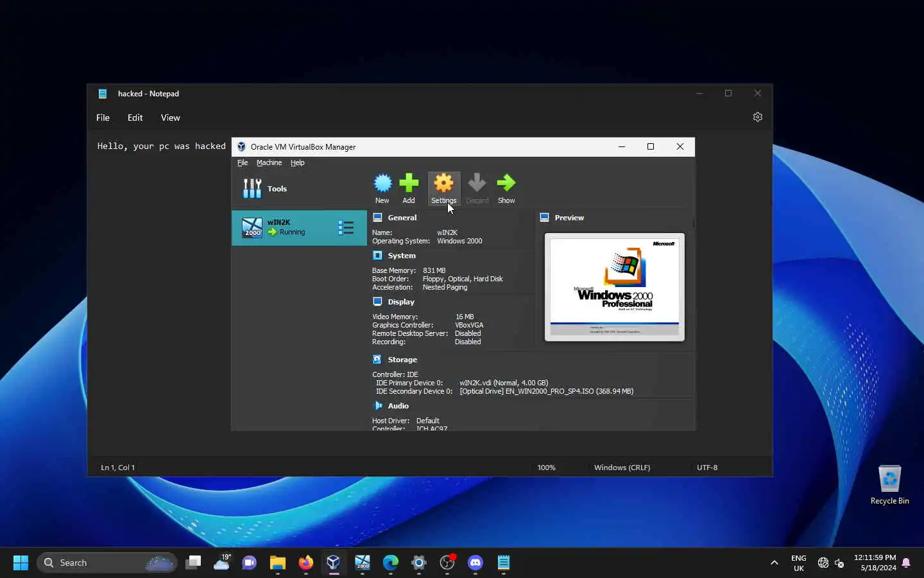This screenshot has height=578, width=924.
Task: Open the notifications bell icon
Action: (906, 563)
